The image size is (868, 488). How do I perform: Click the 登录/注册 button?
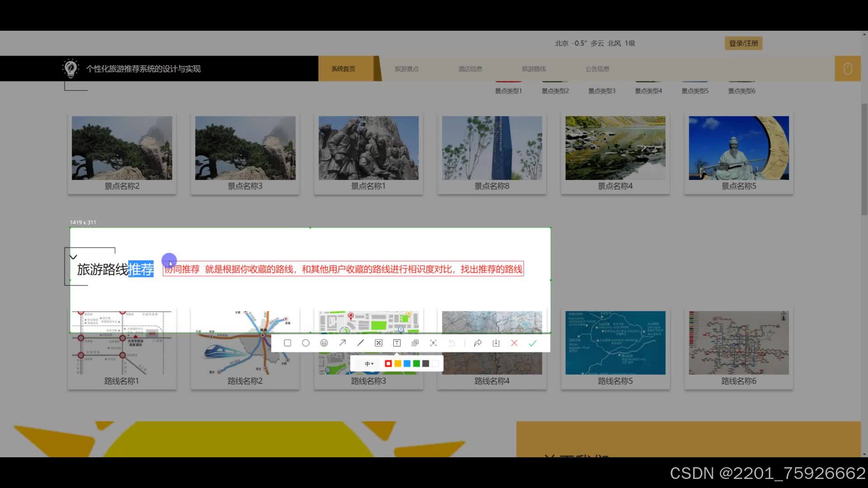click(743, 43)
